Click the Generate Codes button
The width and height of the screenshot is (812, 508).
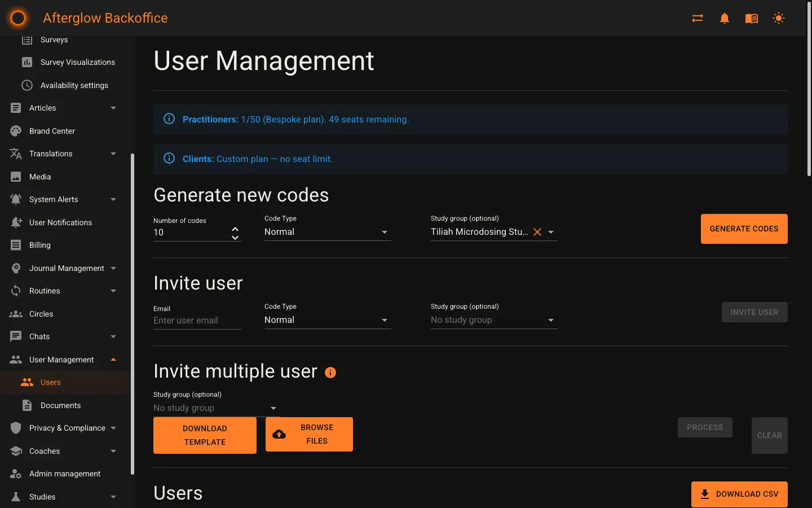(x=744, y=229)
